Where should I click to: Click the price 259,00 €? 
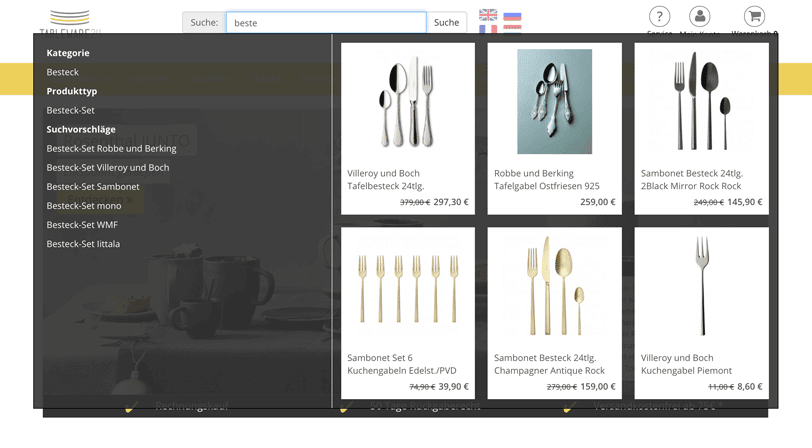[x=598, y=202]
